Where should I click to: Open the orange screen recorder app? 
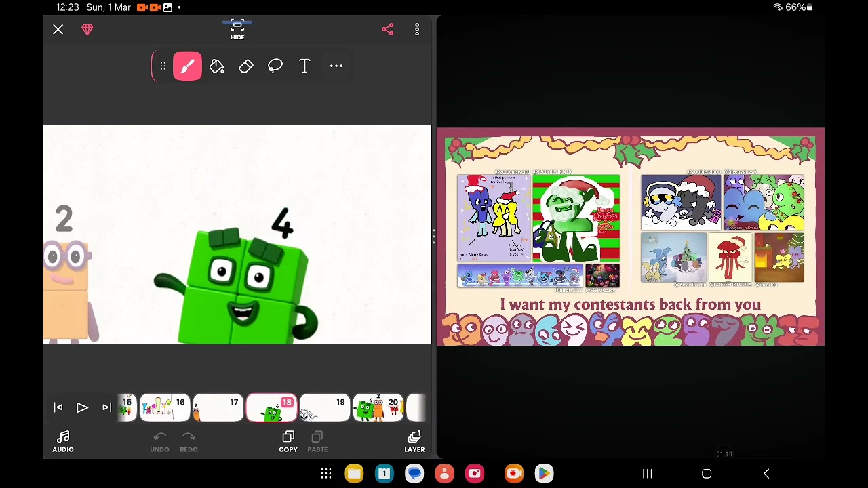coord(514,474)
